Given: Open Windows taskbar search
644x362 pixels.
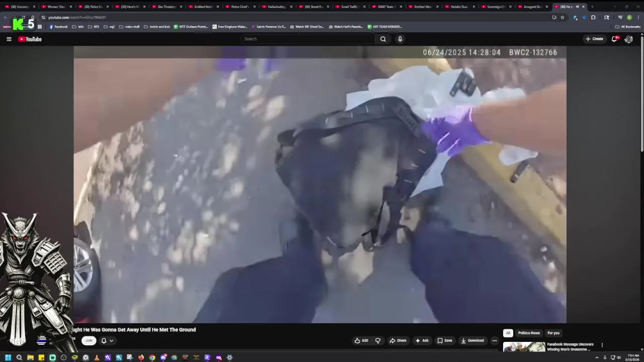Looking at the screenshot, I should pos(19,357).
